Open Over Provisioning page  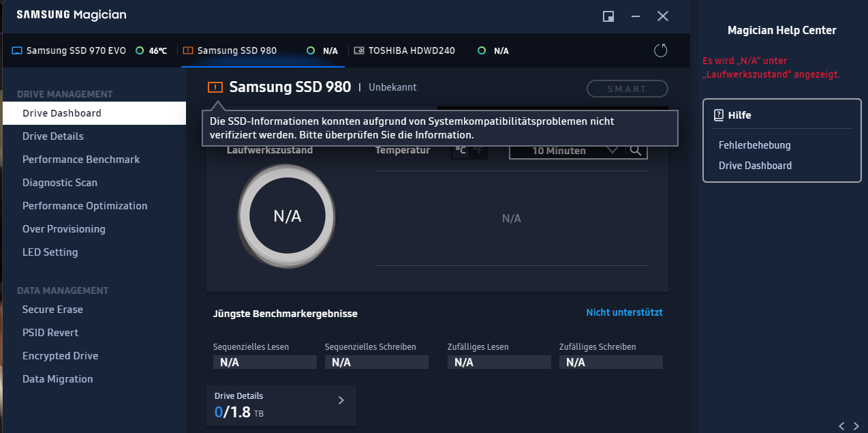point(94,229)
